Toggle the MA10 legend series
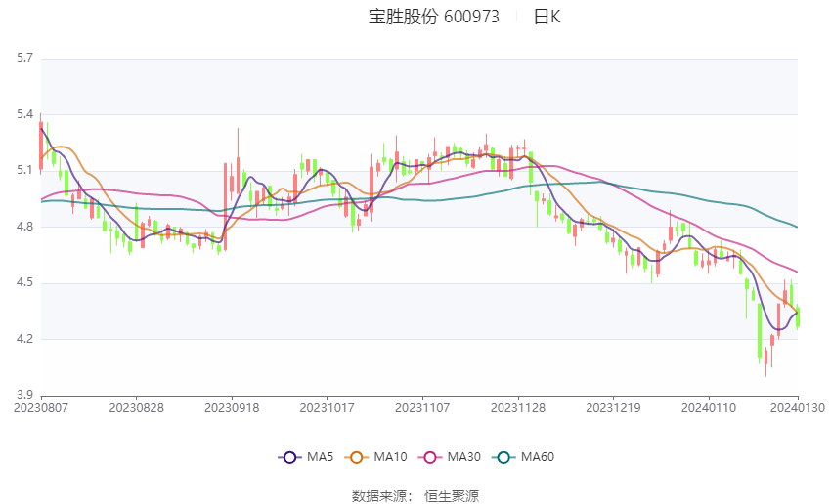Image resolution: width=831 pixels, height=504 pixels. (x=375, y=457)
